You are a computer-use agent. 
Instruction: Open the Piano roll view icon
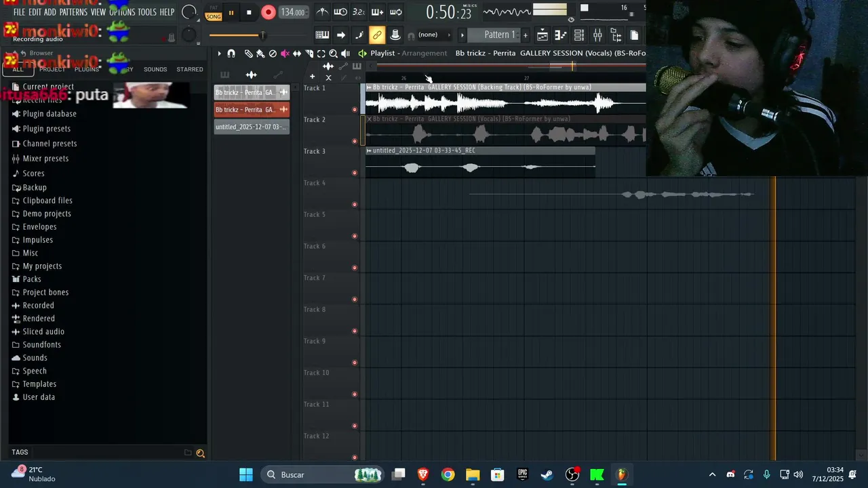pyautogui.click(x=561, y=35)
